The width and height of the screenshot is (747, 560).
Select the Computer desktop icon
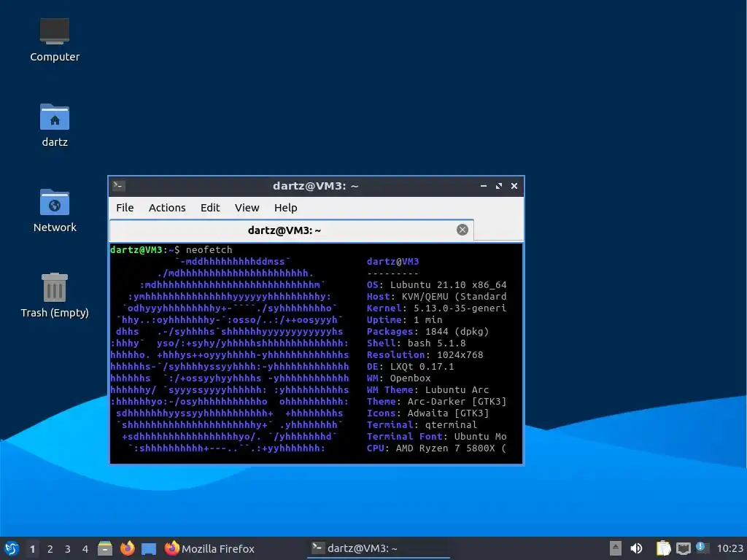coord(55,40)
